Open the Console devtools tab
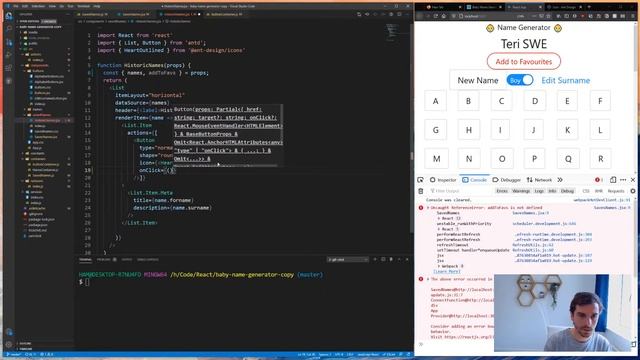The width and height of the screenshot is (640, 360). [475, 180]
